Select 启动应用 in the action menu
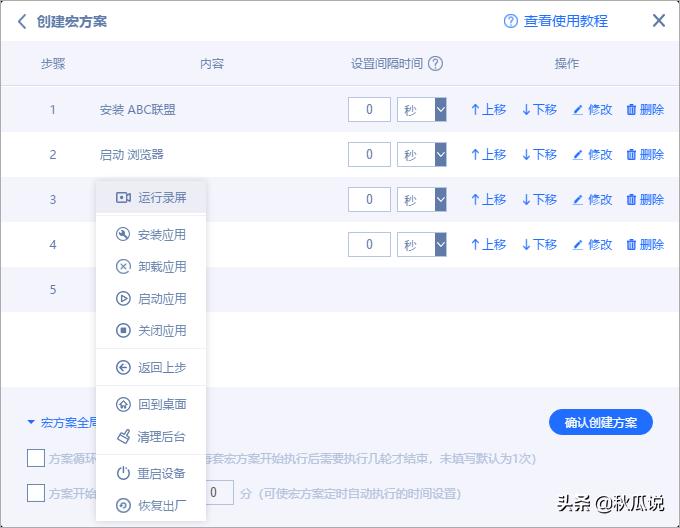Image resolution: width=680 pixels, height=528 pixels. (151, 299)
